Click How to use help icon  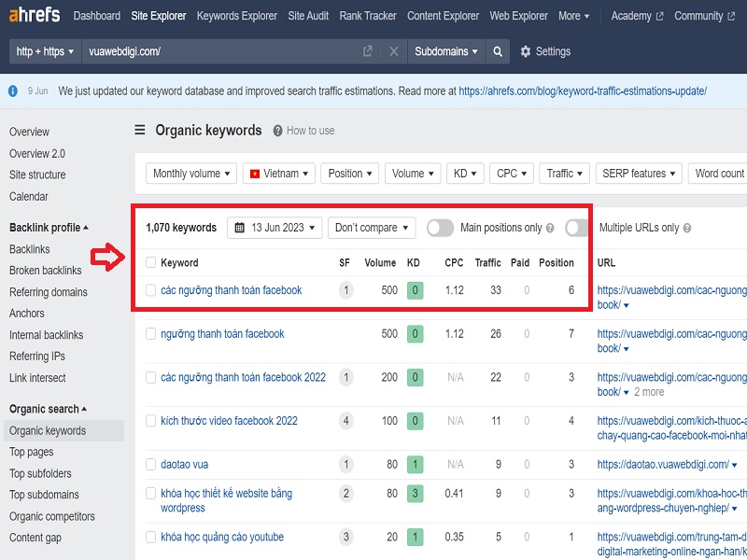277,131
